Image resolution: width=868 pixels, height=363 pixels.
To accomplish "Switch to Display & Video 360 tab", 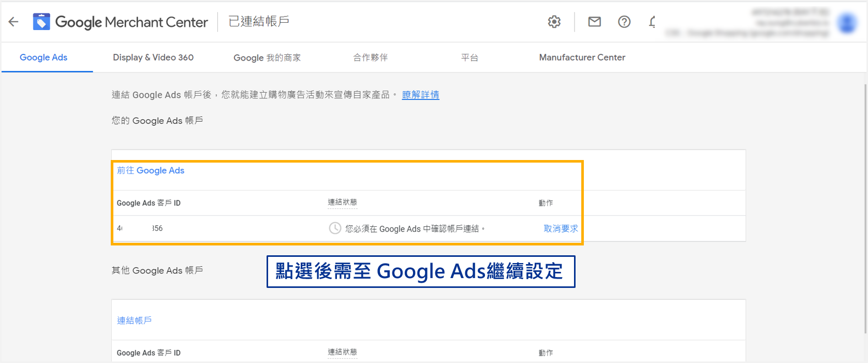I will tap(153, 57).
